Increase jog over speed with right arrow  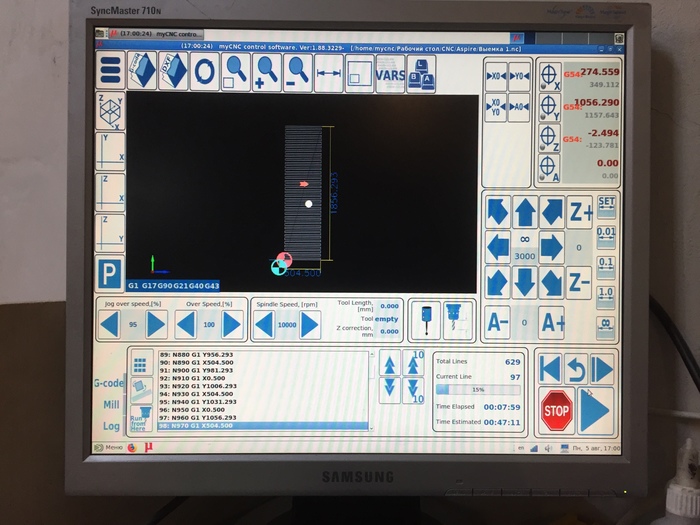click(156, 324)
